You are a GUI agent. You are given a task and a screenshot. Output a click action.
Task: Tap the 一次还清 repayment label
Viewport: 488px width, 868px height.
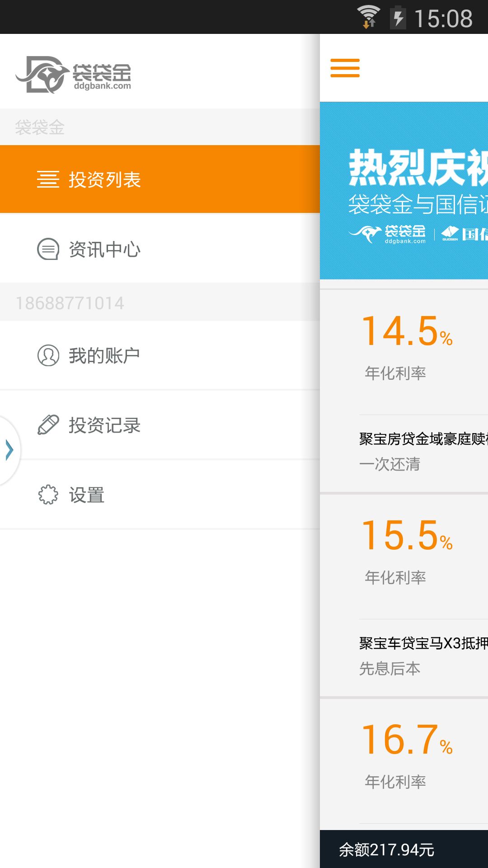pyautogui.click(x=390, y=464)
